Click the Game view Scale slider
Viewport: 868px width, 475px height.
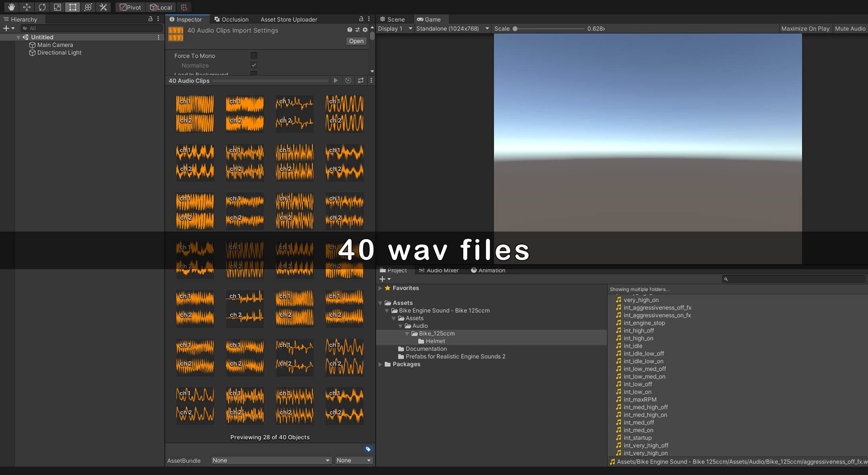[549, 28]
